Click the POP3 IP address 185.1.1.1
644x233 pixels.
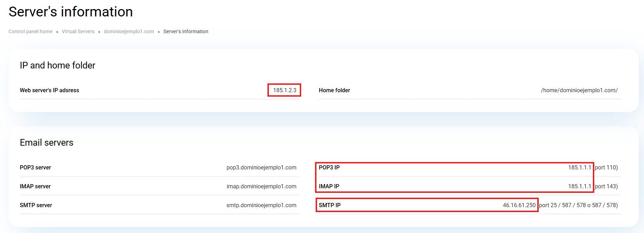coord(579,168)
